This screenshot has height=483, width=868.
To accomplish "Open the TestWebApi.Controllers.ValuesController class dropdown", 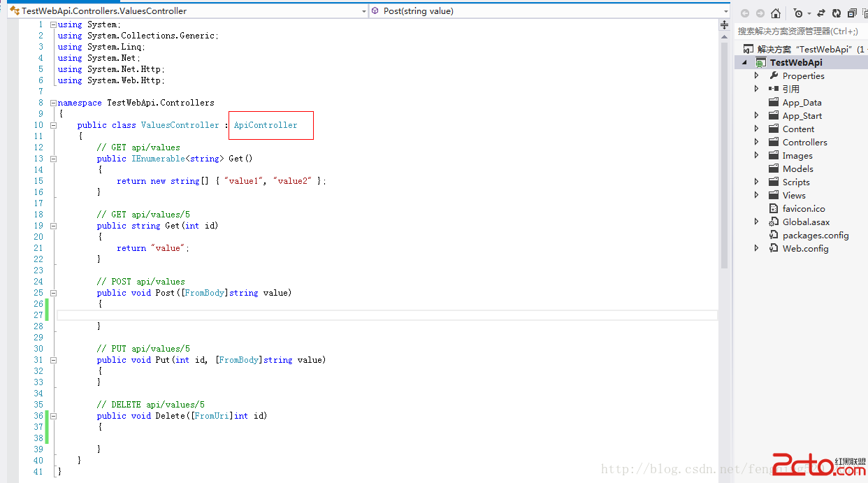I will point(364,11).
